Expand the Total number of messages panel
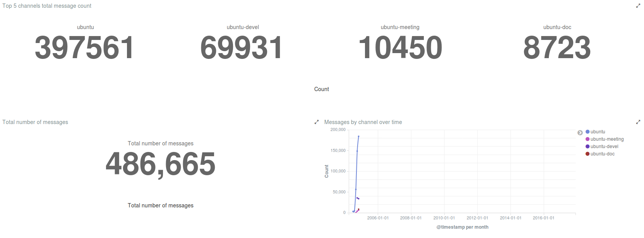 point(316,122)
